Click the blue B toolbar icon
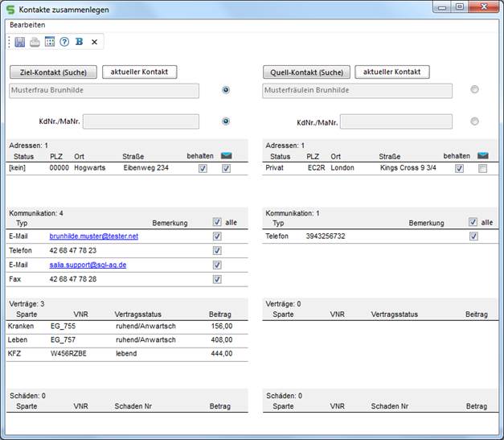Image resolution: width=504 pixels, height=440 pixels. (79, 42)
